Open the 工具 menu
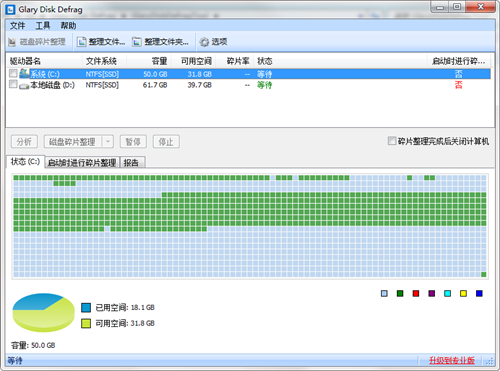 (x=43, y=26)
